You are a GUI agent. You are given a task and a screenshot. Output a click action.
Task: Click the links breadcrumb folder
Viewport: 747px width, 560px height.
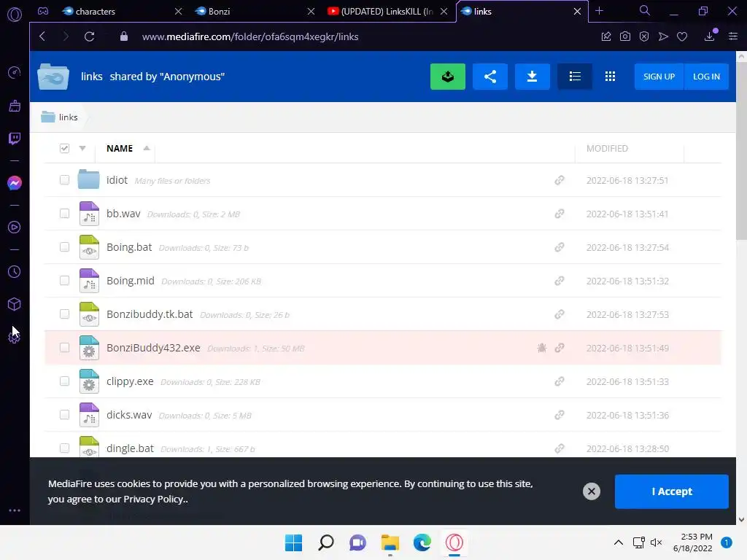pos(60,117)
